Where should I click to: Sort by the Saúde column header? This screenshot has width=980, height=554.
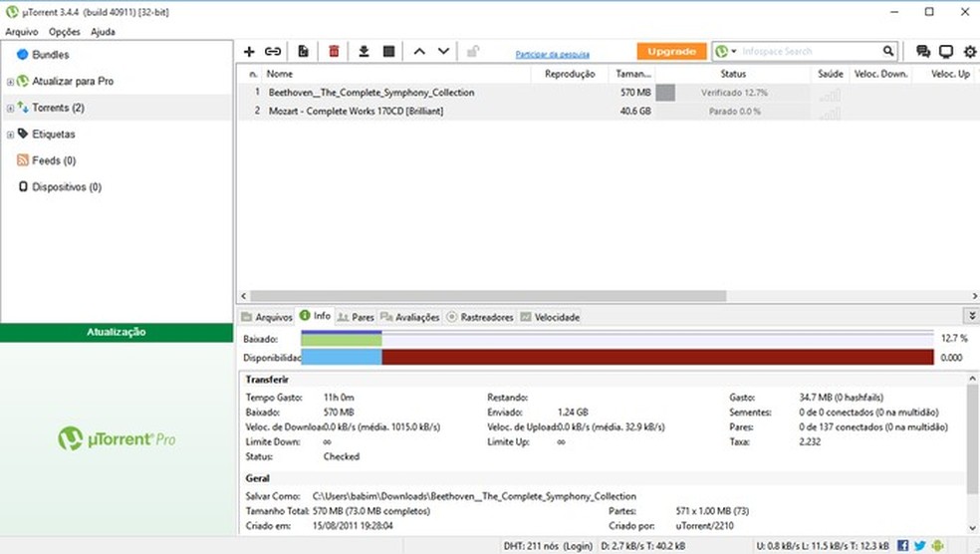[830, 74]
